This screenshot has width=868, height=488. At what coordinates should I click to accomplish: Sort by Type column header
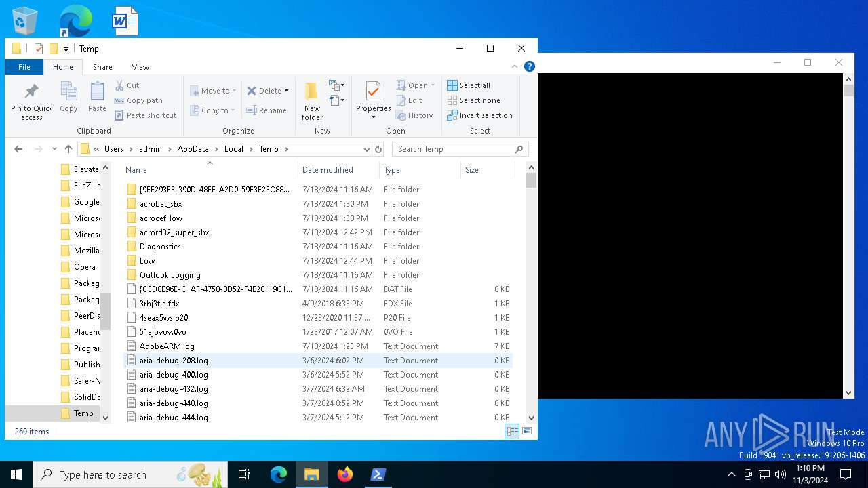420,170
